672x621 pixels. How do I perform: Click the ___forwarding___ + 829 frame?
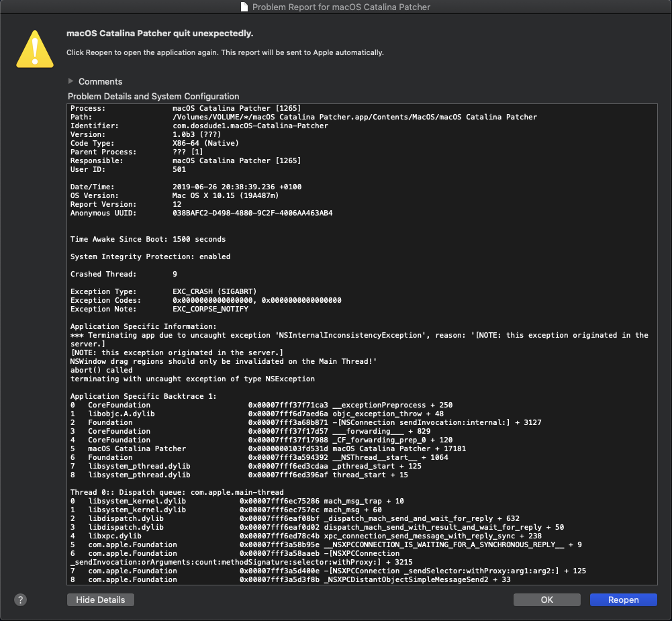click(250, 431)
